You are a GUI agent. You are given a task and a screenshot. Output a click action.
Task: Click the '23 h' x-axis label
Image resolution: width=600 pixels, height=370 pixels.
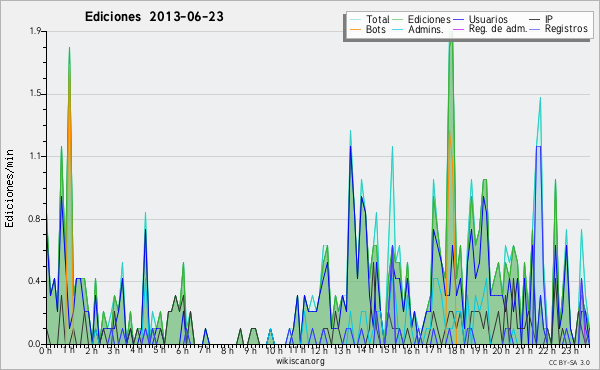click(570, 350)
